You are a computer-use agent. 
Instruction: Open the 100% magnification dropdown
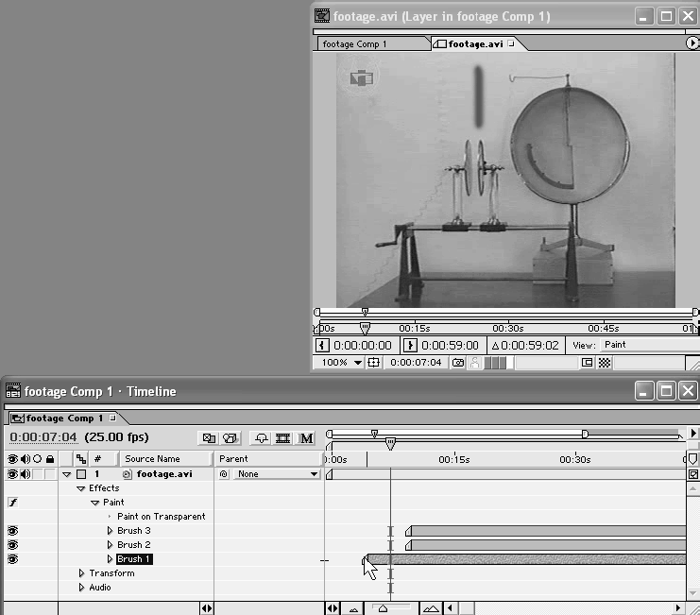click(x=339, y=363)
